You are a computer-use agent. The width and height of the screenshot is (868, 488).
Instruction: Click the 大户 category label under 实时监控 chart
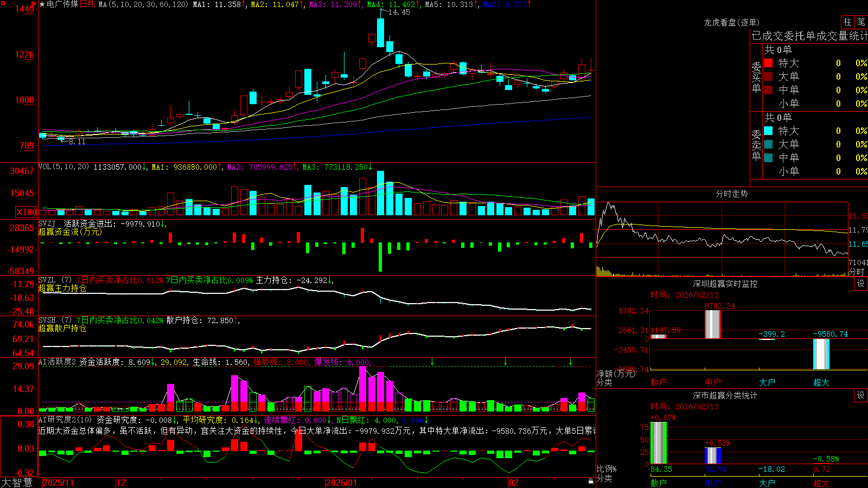[767, 382]
